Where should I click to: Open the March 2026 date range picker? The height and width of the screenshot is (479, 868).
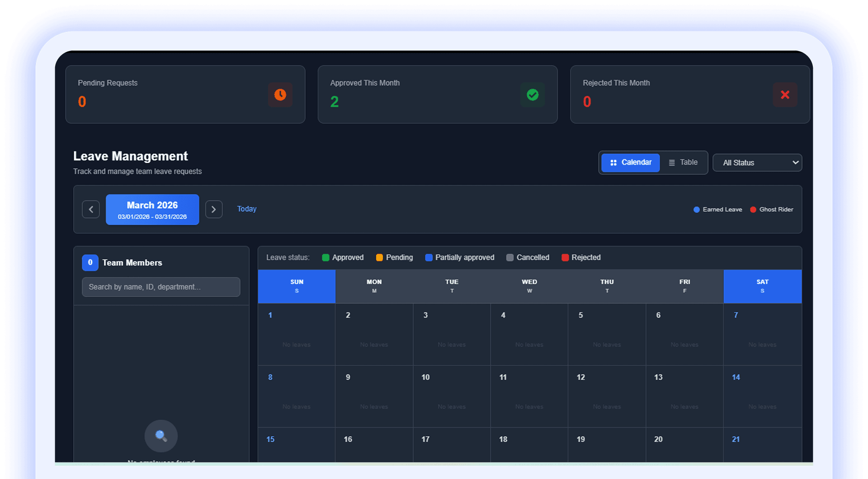[152, 209]
